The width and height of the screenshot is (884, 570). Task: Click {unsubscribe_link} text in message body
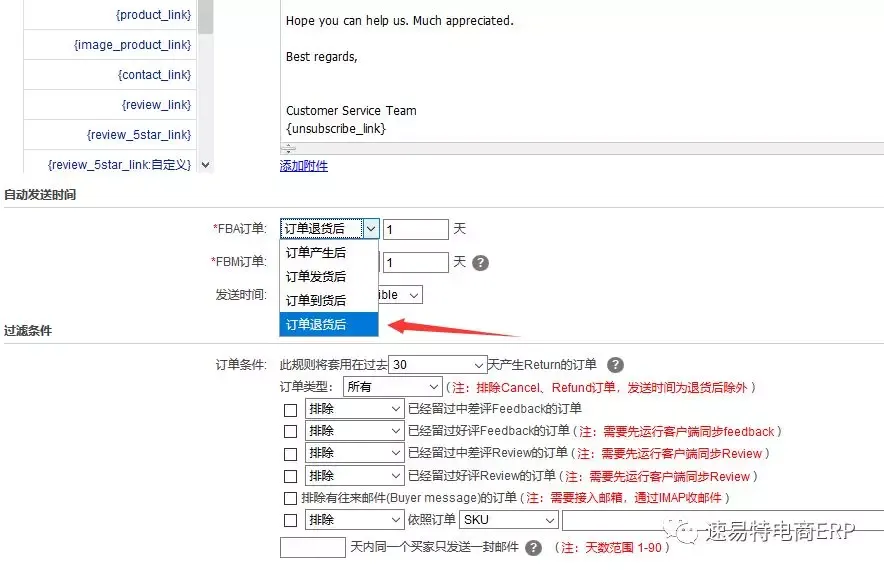pos(336,129)
